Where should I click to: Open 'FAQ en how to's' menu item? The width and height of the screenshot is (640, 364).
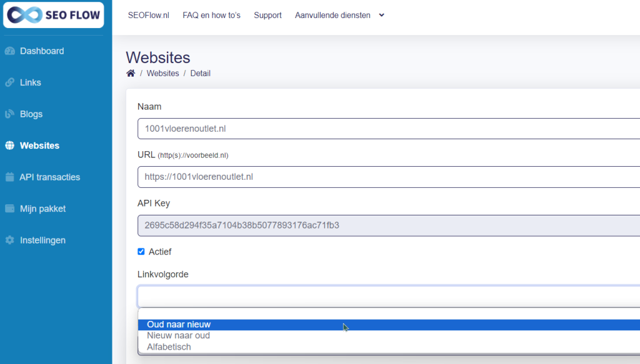tap(211, 15)
